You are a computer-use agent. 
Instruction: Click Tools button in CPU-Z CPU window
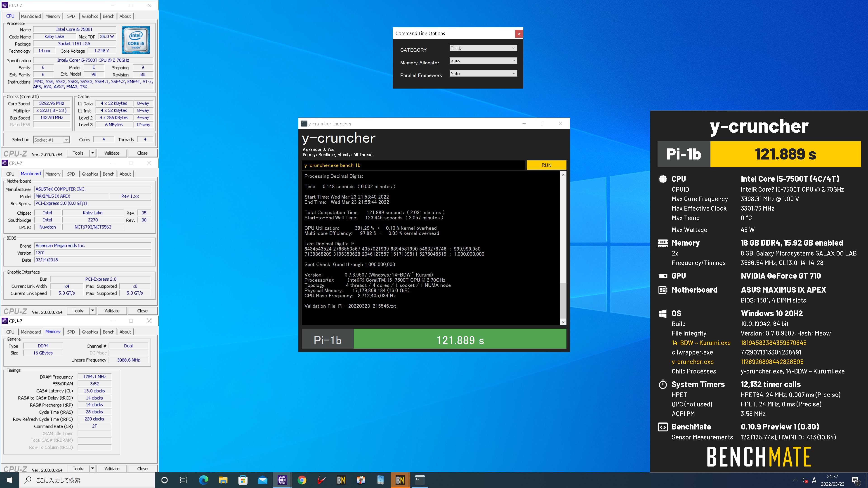click(78, 153)
